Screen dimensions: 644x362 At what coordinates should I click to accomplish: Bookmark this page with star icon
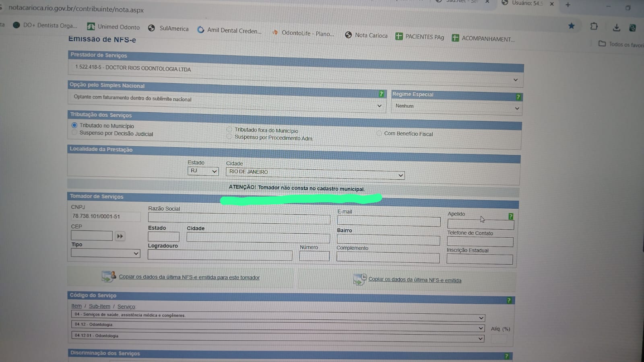(571, 26)
